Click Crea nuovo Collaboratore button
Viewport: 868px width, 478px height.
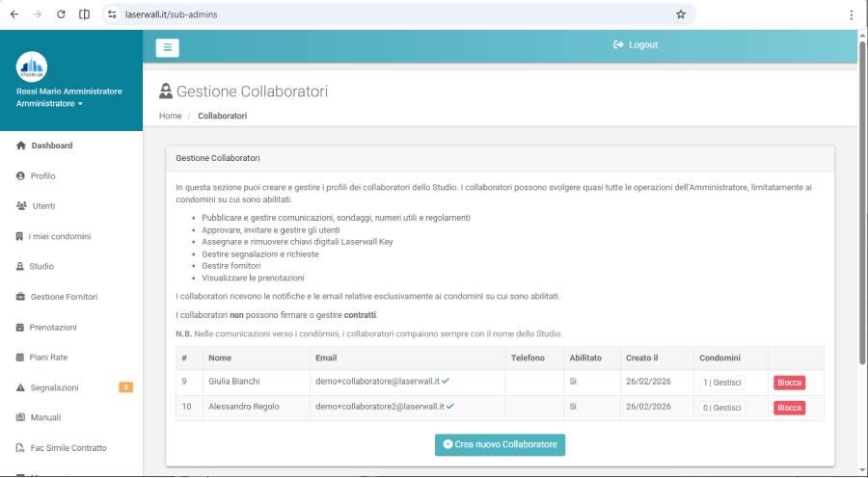coord(500,444)
